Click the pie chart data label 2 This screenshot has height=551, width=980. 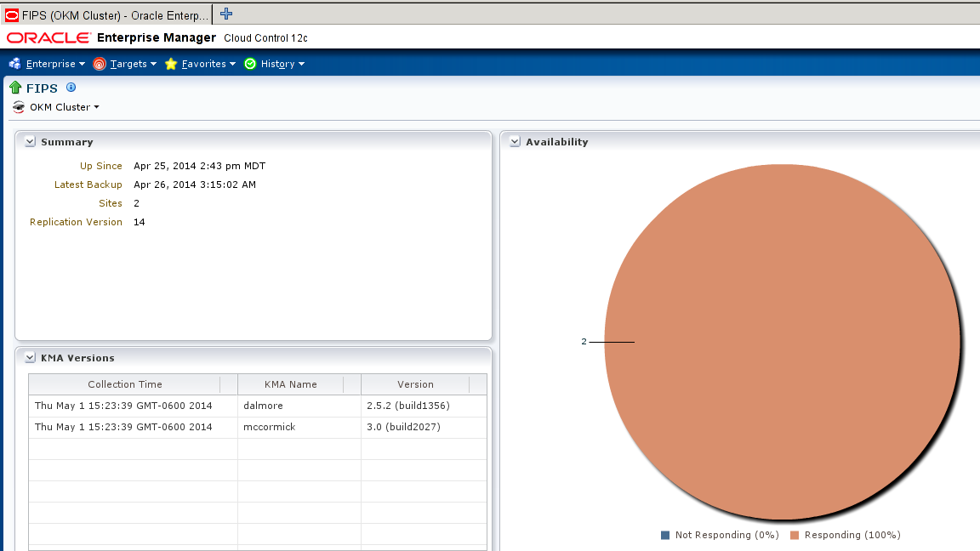584,342
